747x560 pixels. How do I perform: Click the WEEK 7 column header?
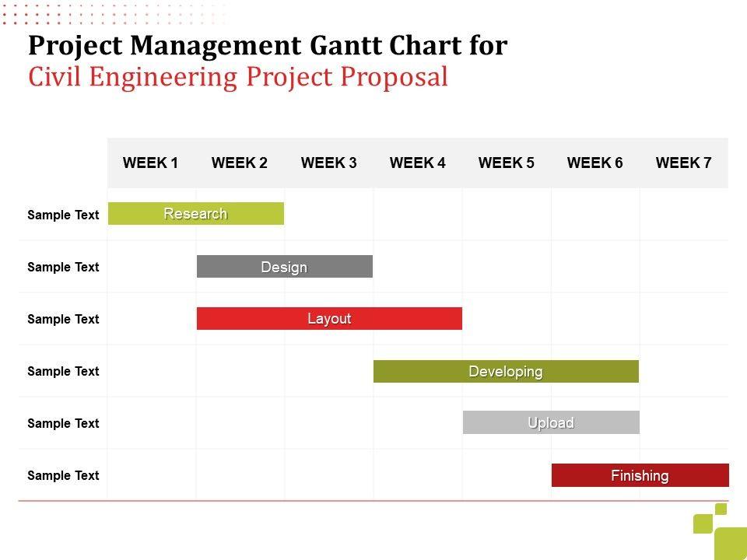[x=684, y=163]
